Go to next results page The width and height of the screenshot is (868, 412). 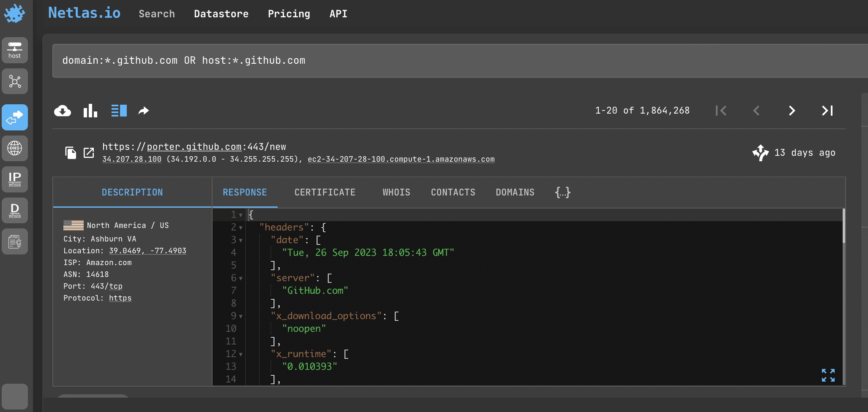792,111
